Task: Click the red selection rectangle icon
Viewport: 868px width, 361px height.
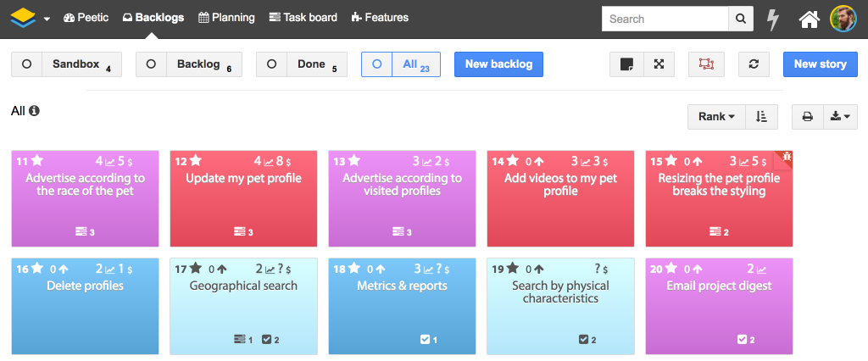Action: pyautogui.click(x=705, y=64)
